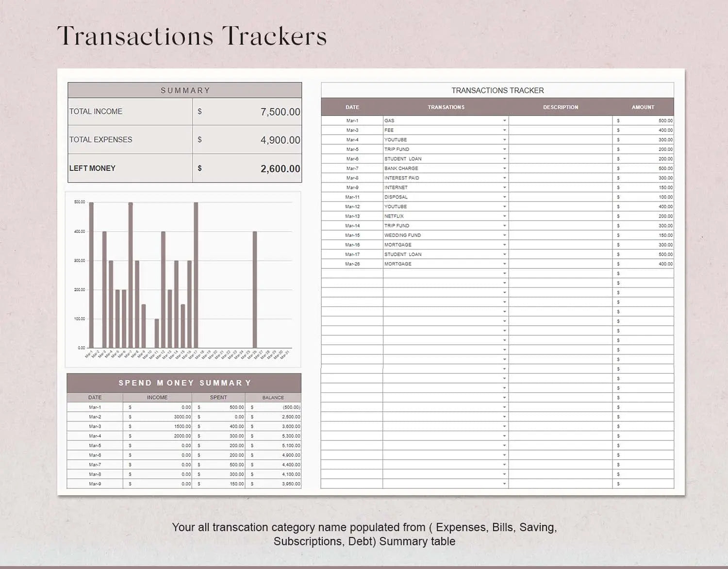Expand the Mar-17 STUDENT LOAN dropdown
Screen dimensions: 728x569
[x=505, y=254]
